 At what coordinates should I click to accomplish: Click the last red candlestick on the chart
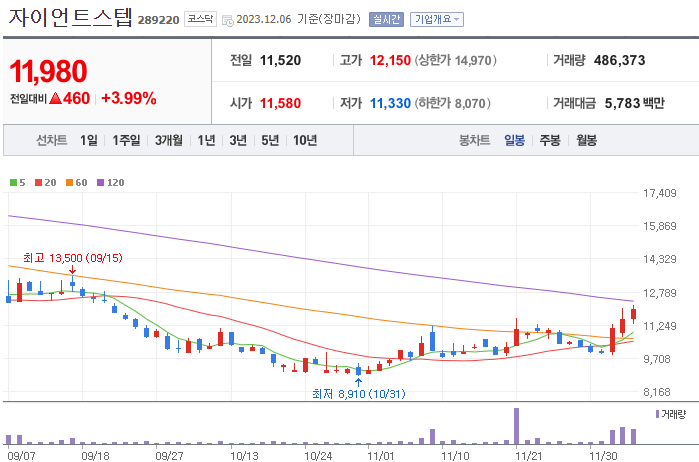pos(633,314)
